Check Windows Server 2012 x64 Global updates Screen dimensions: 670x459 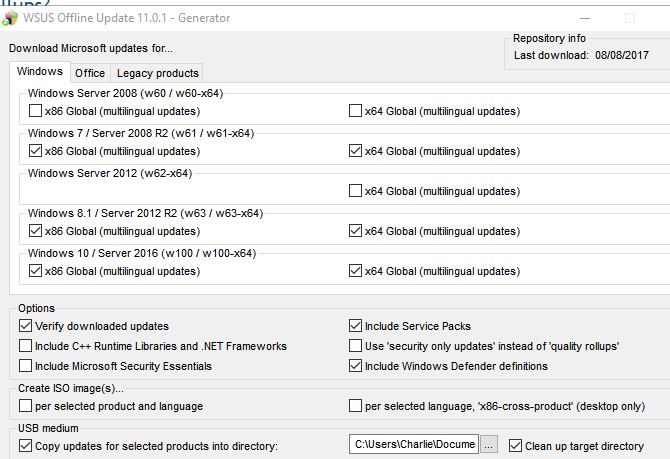coord(356,191)
